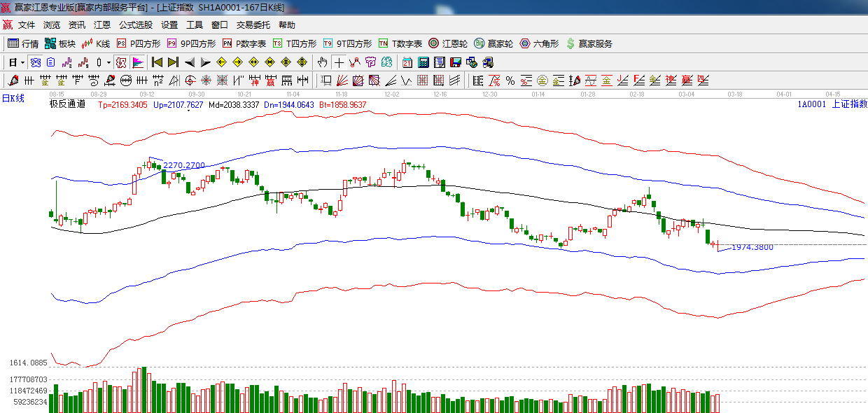Screen dimensions: 868x413
Task: Jump to first bar with skip-back arrow
Action: [x=157, y=62]
